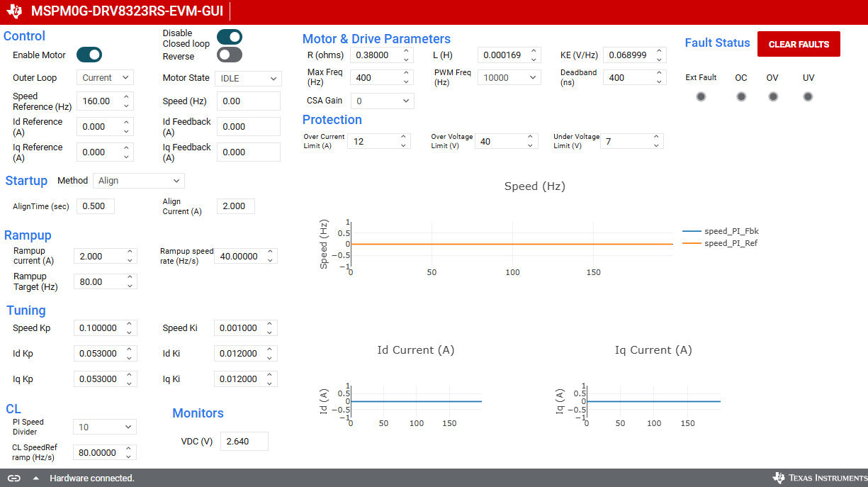
Task: Click the AlignTime input field
Action: pyautogui.click(x=95, y=206)
